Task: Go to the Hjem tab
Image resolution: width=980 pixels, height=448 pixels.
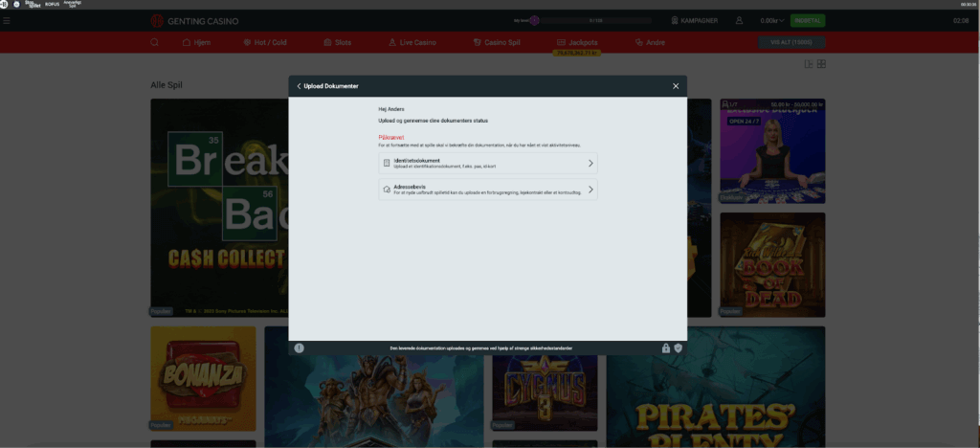Action: [x=196, y=42]
